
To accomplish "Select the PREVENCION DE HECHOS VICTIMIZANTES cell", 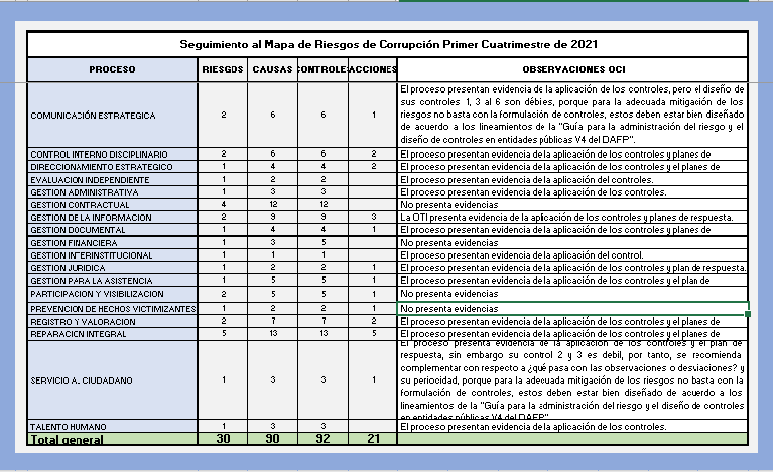I will (x=112, y=309).
